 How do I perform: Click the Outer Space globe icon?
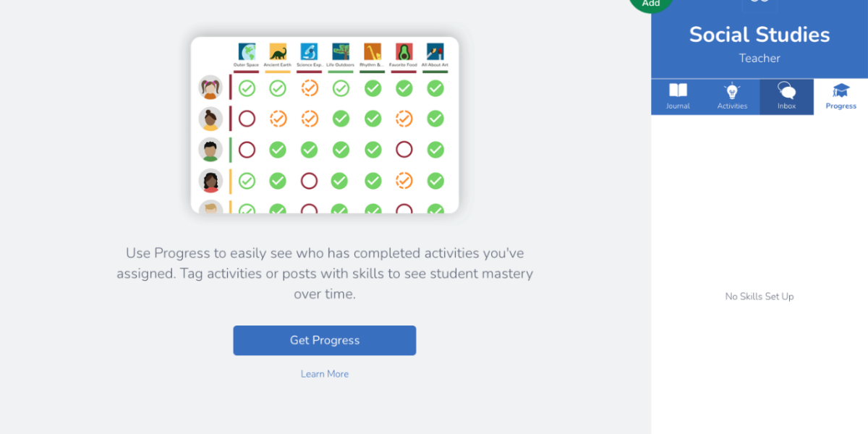(247, 52)
